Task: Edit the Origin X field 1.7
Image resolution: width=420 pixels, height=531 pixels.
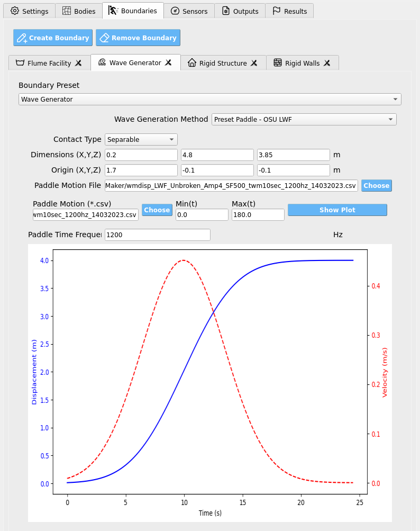Action: [x=141, y=170]
